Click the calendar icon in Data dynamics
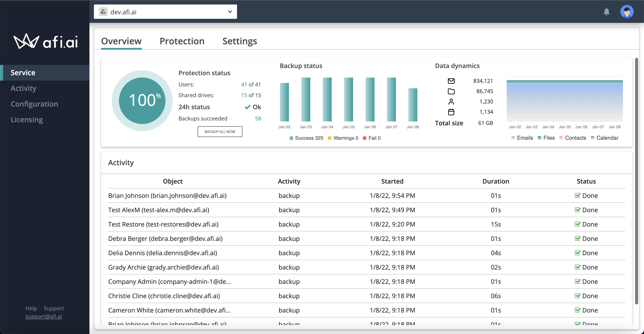 click(x=451, y=112)
